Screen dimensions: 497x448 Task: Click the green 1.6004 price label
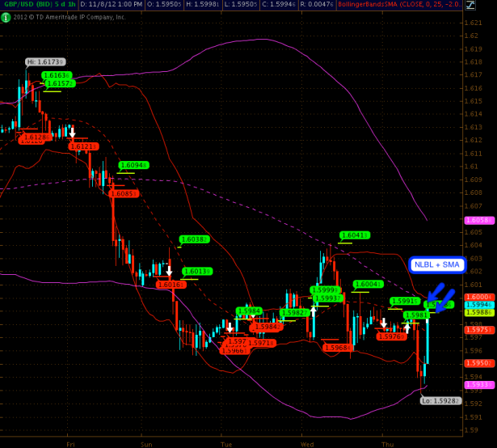pos(367,284)
